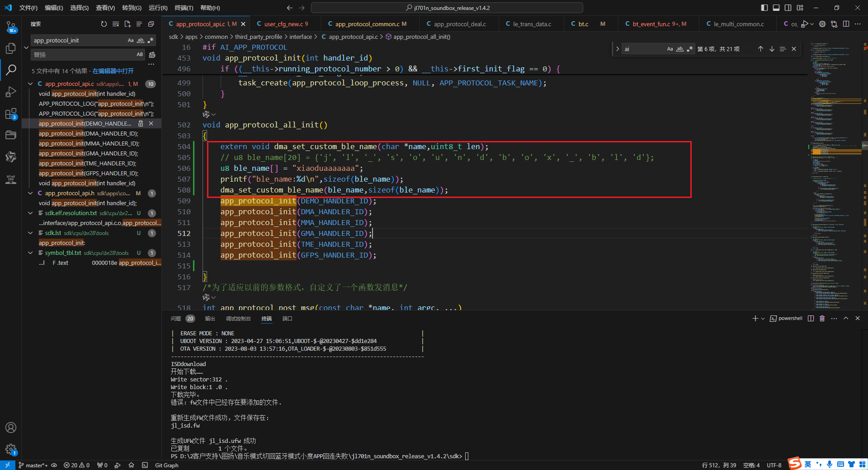This screenshot has width=868, height=470.
Task: Refresh search results in search panel
Action: 104,24
